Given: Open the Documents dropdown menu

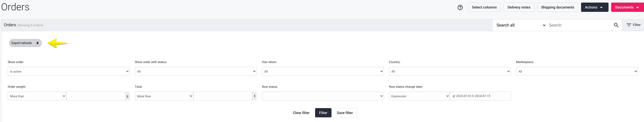Looking at the screenshot, I should click(627, 7).
